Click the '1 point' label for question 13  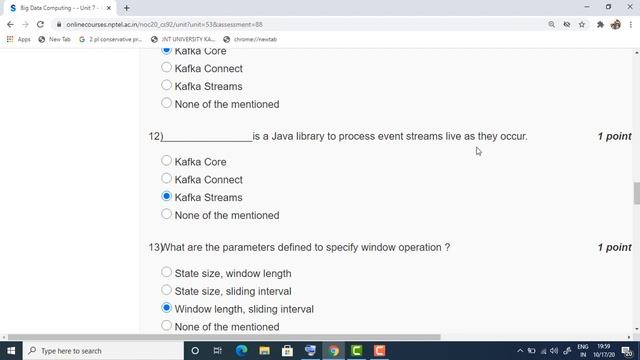coord(614,247)
